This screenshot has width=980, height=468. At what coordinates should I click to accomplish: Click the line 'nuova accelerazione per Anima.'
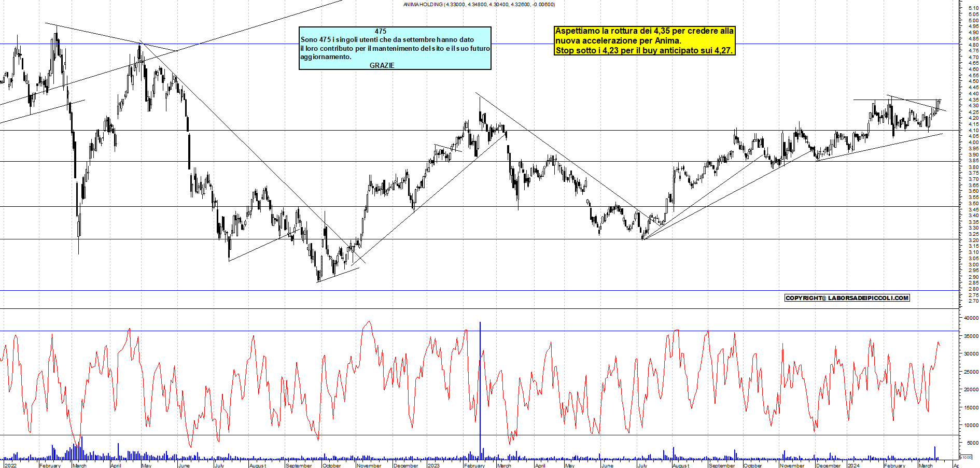(618, 40)
